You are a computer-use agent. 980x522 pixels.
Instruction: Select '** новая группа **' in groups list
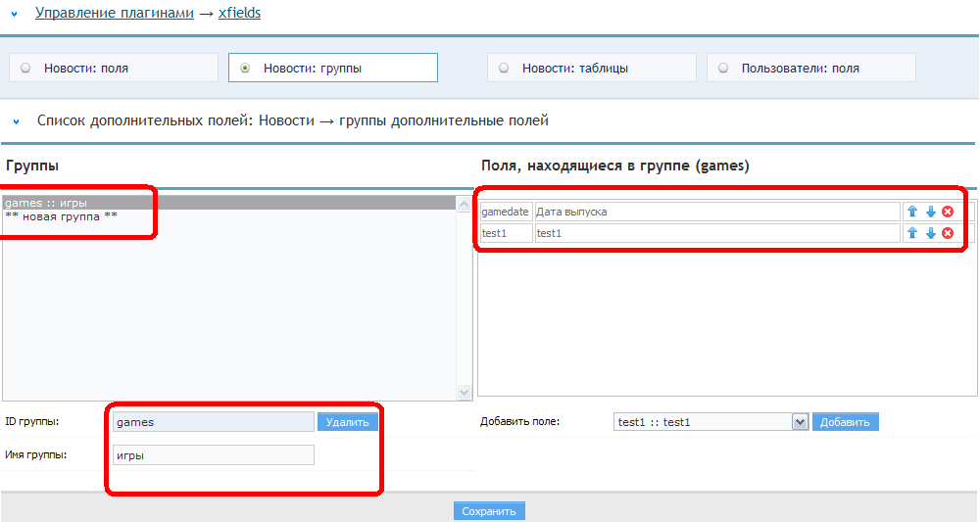(62, 216)
